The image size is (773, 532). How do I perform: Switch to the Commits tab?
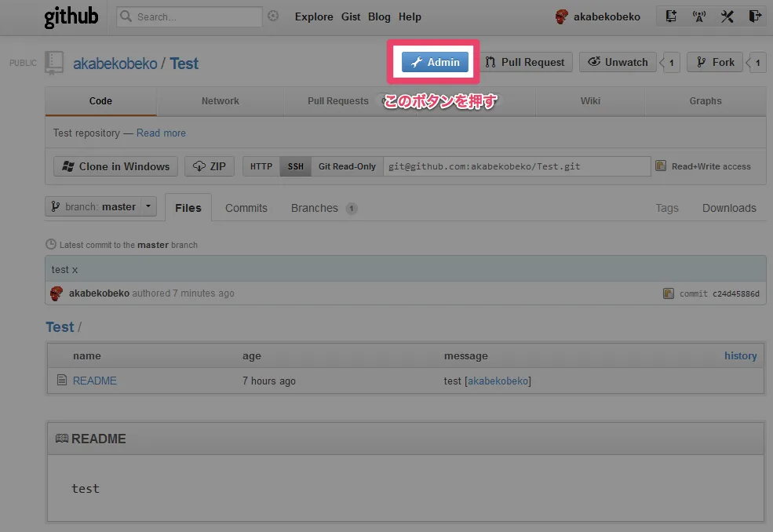[246, 208]
